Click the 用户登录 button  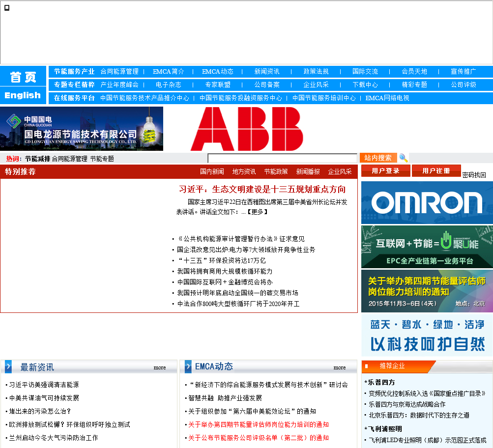tap(385, 171)
